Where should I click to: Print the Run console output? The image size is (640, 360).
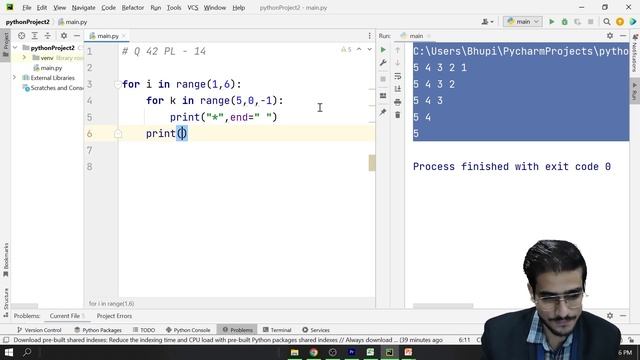tap(398, 102)
